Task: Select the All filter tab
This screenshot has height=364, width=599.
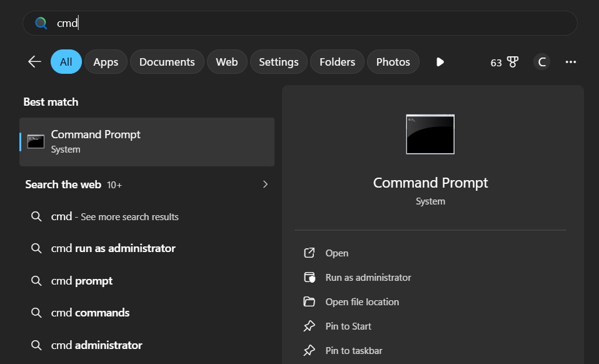Action: coord(66,61)
